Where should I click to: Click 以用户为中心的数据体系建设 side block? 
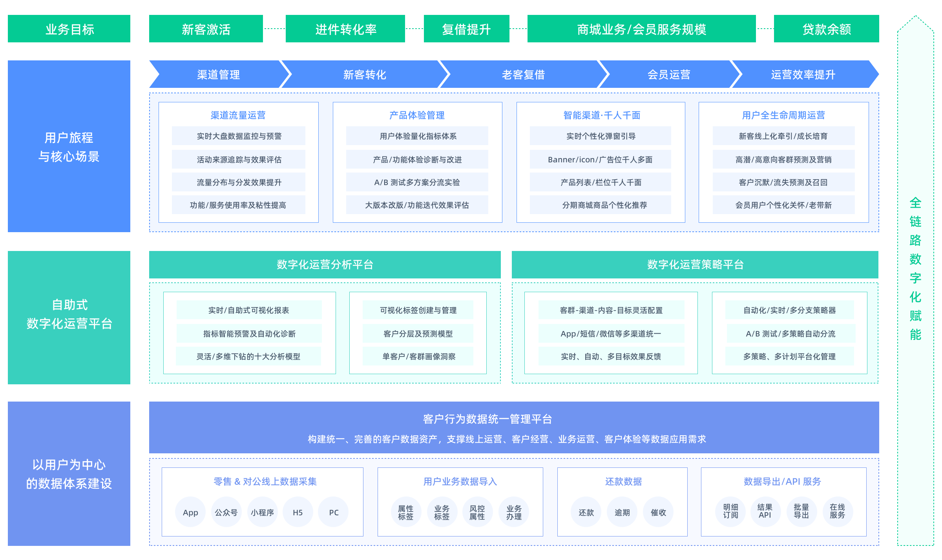[x=69, y=474]
